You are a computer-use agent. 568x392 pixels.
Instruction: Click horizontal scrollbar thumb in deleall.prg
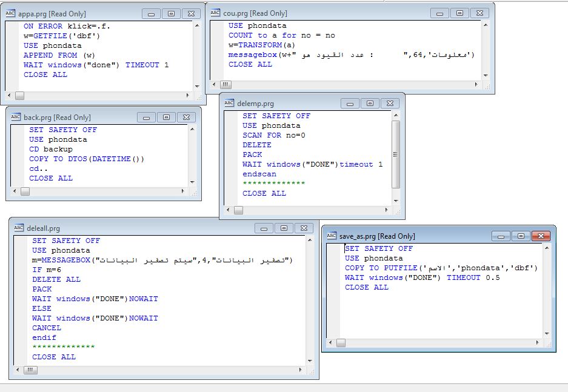(30, 370)
